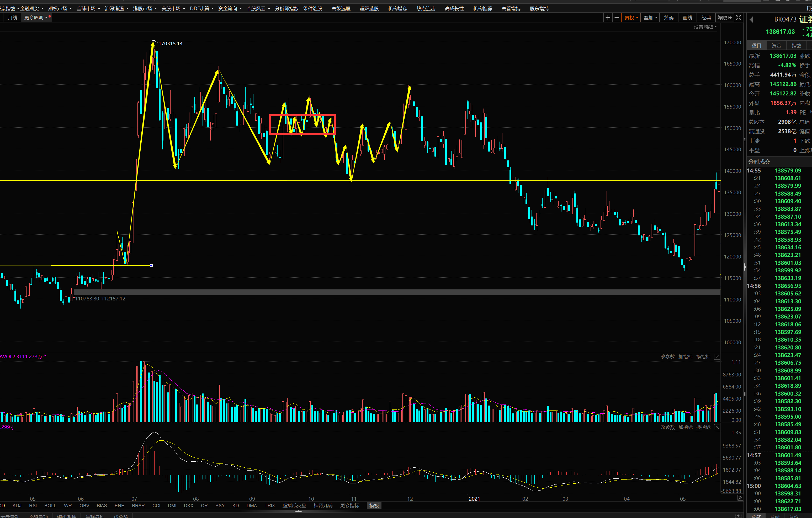The image size is (812, 518).
Task: Collapse side panel with left arrow
Action: coord(751,20)
